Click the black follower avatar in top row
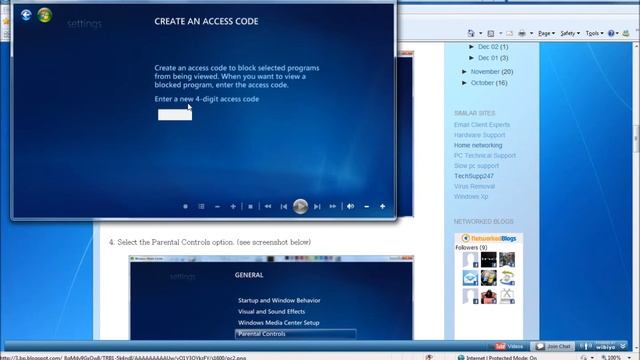 489,260
